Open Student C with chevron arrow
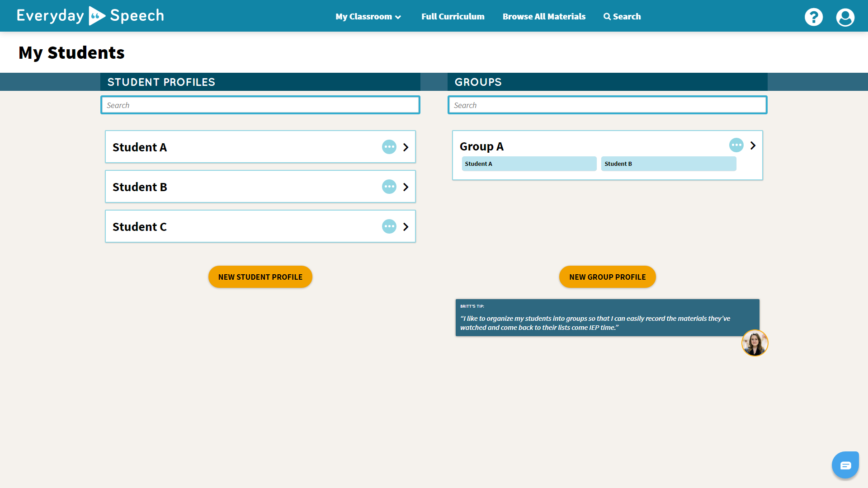The height and width of the screenshot is (488, 868). (x=406, y=227)
